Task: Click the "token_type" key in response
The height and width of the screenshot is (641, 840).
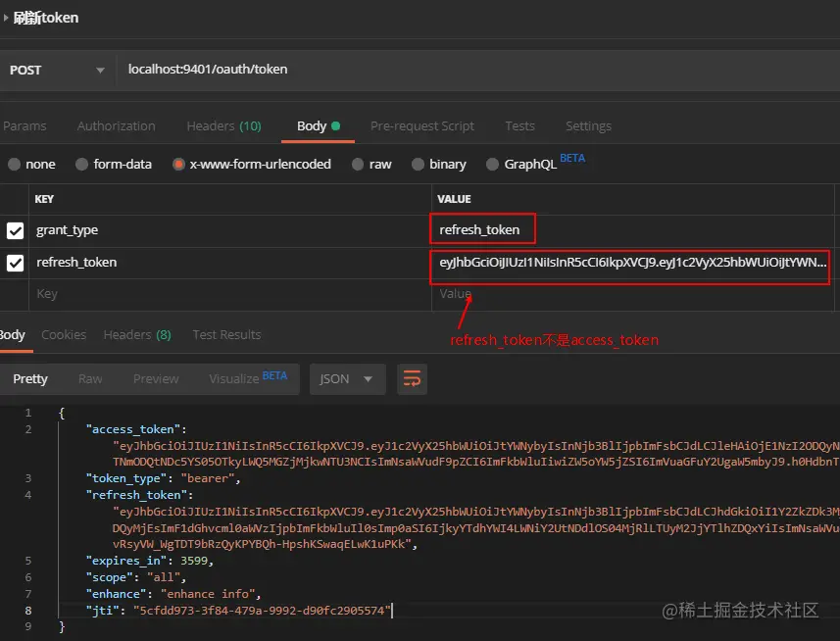Action: click(126, 478)
